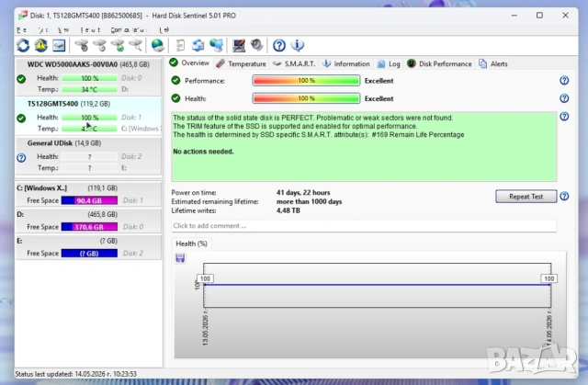Image resolution: width=588 pixels, height=385 pixels.
Task: Click the WDC disk 34 °C temperature bar
Action: tap(89, 89)
